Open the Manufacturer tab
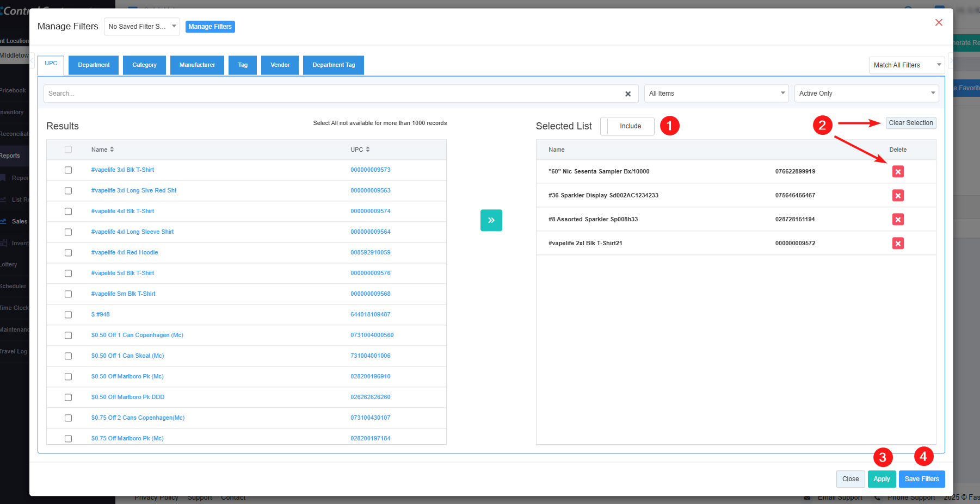The width and height of the screenshot is (980, 504). point(197,65)
